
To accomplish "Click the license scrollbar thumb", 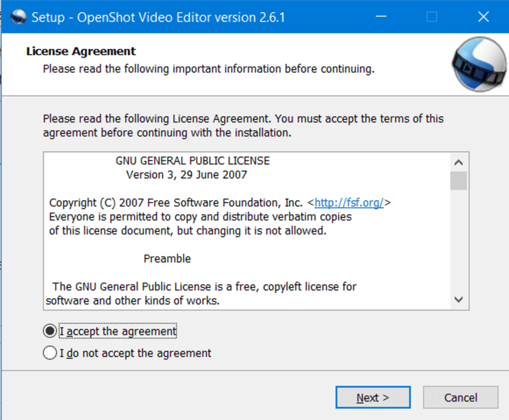I will [x=459, y=180].
